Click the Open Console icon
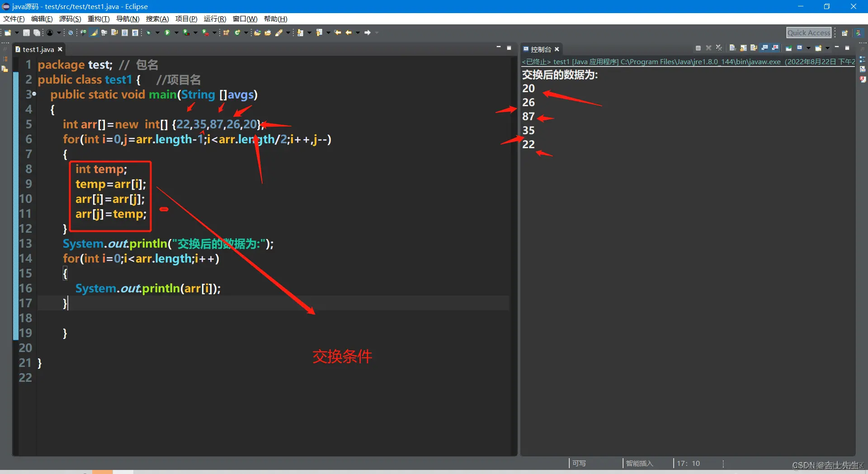Image resolution: width=868 pixels, height=474 pixels. 818,48
